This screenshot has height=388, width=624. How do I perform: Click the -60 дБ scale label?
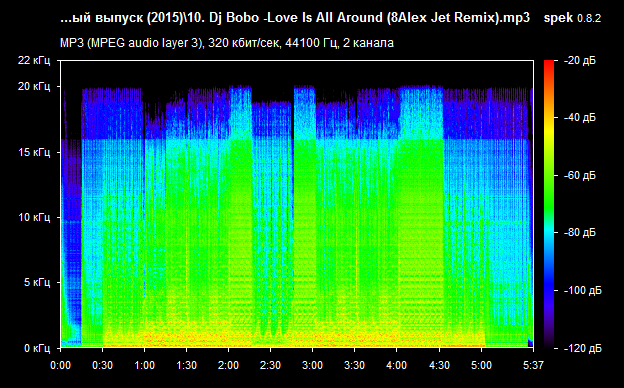tap(580, 175)
